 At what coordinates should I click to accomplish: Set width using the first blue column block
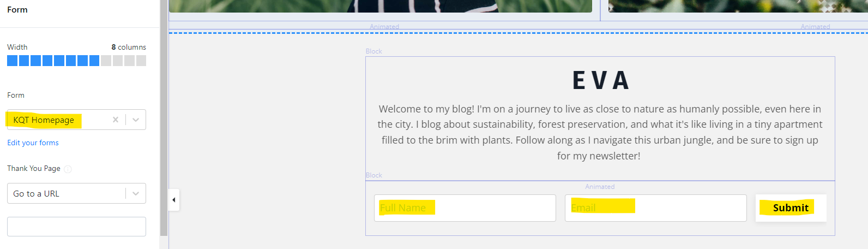[12, 61]
